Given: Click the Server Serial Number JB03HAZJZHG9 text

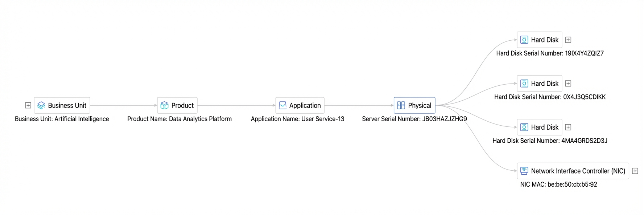Looking at the screenshot, I should pos(414,119).
